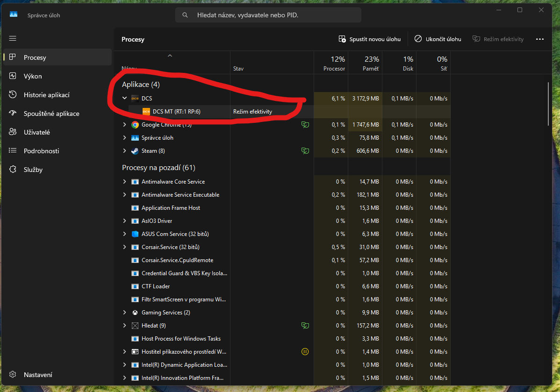Sort by Síť 0% column header
The image size is (560, 392).
(433, 63)
